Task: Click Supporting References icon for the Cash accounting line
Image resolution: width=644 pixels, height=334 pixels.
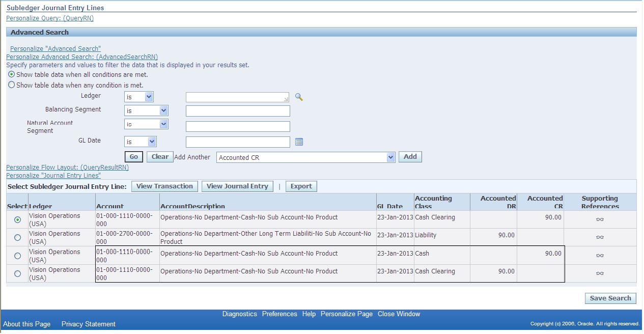Action: [x=600, y=255]
